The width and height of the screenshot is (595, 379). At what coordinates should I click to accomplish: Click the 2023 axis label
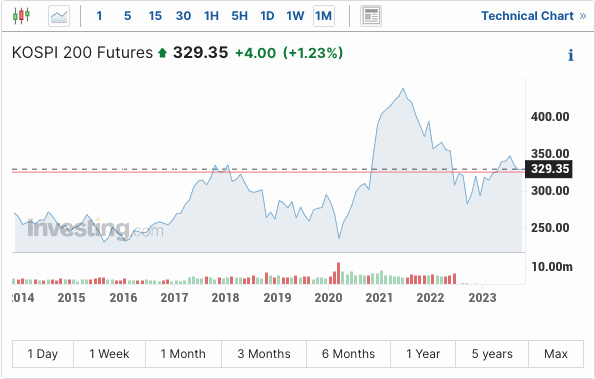482,298
